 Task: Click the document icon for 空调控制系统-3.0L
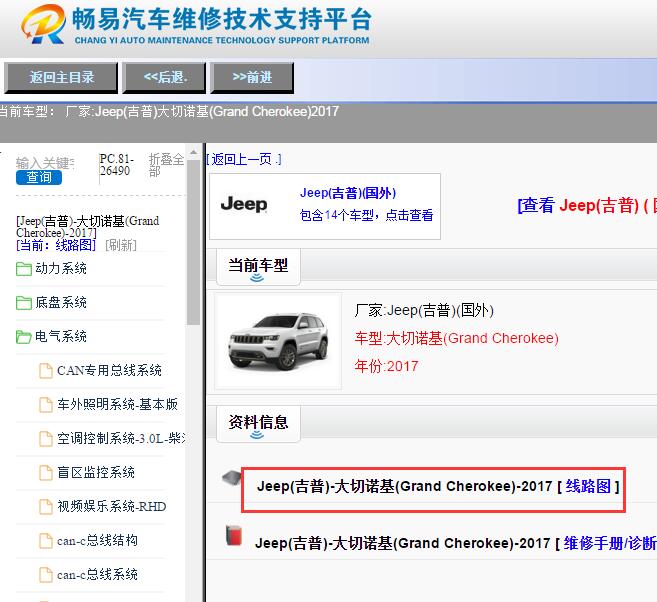point(46,439)
